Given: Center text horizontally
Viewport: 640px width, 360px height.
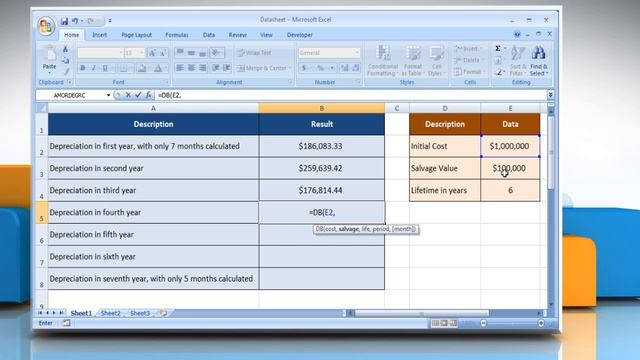Looking at the screenshot, I should pos(191,68).
